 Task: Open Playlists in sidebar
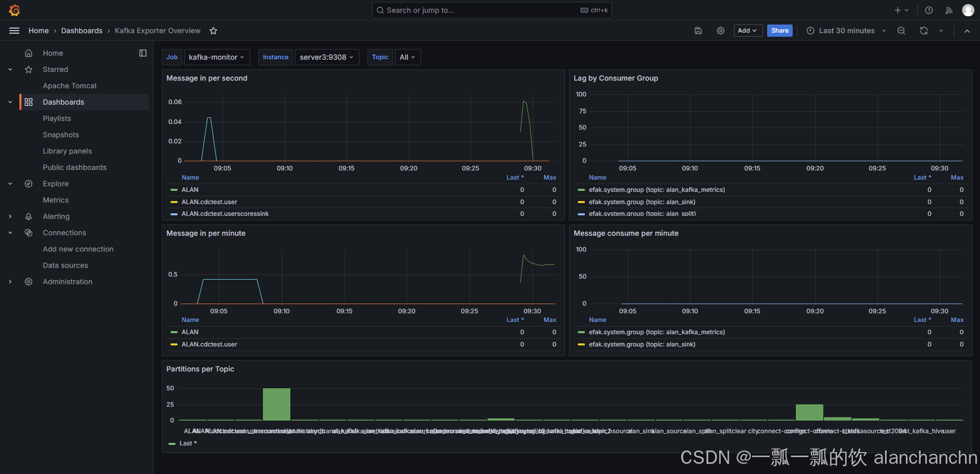pyautogui.click(x=57, y=118)
